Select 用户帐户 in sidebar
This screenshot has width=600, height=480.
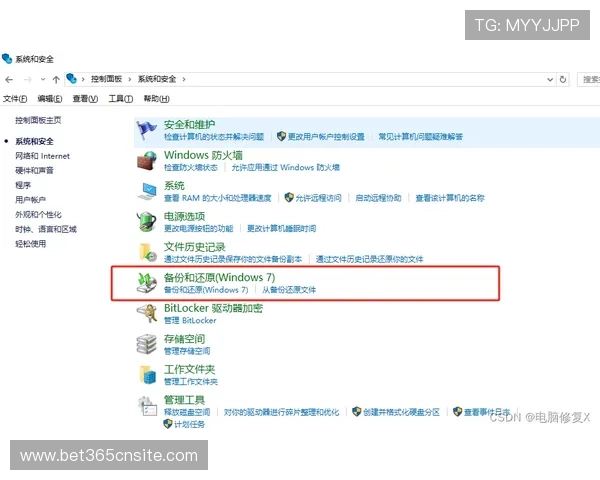point(31,200)
